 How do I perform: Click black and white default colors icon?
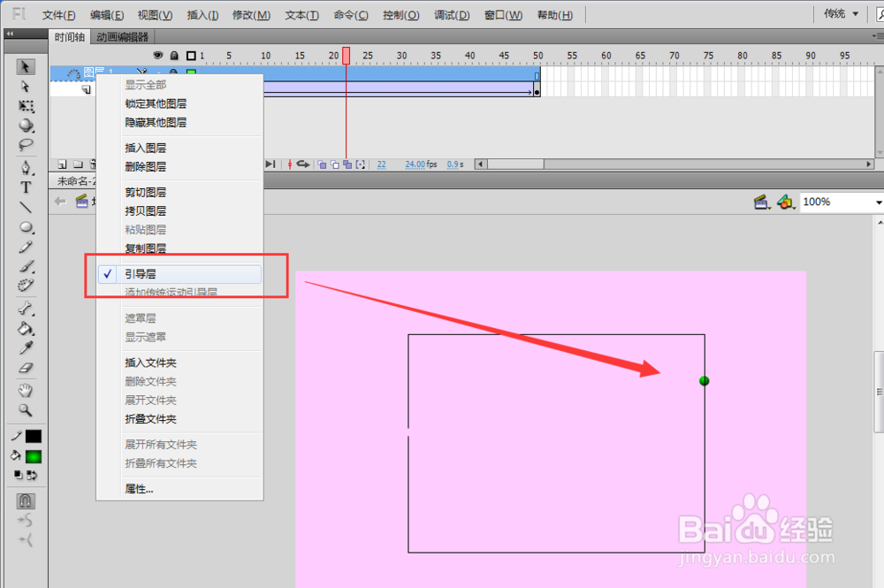[x=18, y=475]
